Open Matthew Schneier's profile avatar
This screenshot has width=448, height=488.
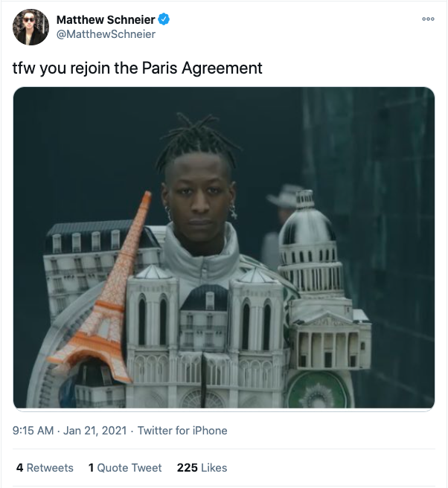31,27
